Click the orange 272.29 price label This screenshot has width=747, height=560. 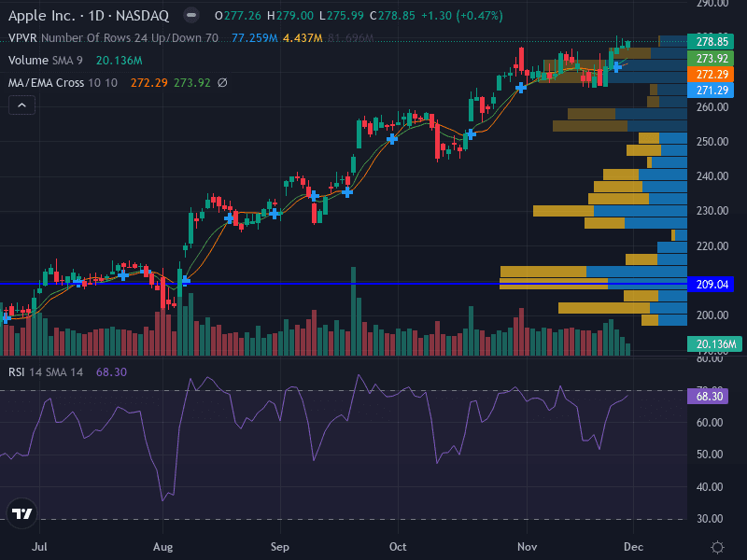(712, 75)
